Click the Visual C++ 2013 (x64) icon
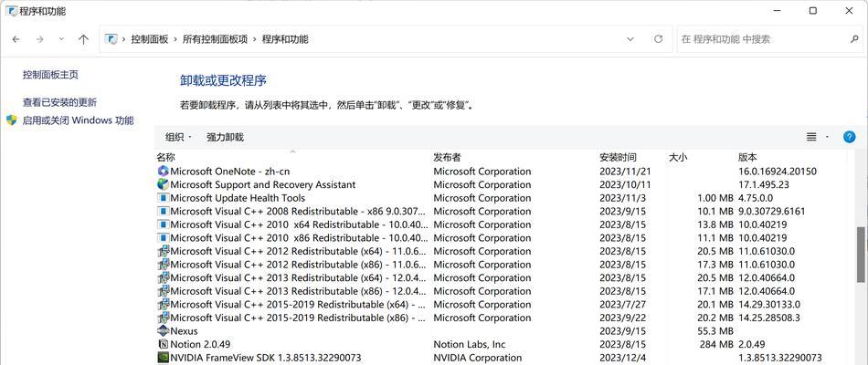The image size is (868, 365). (163, 277)
